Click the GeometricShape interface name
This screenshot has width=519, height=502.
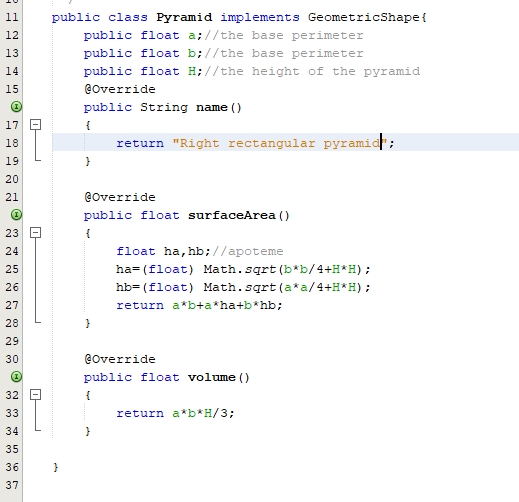tap(364, 17)
